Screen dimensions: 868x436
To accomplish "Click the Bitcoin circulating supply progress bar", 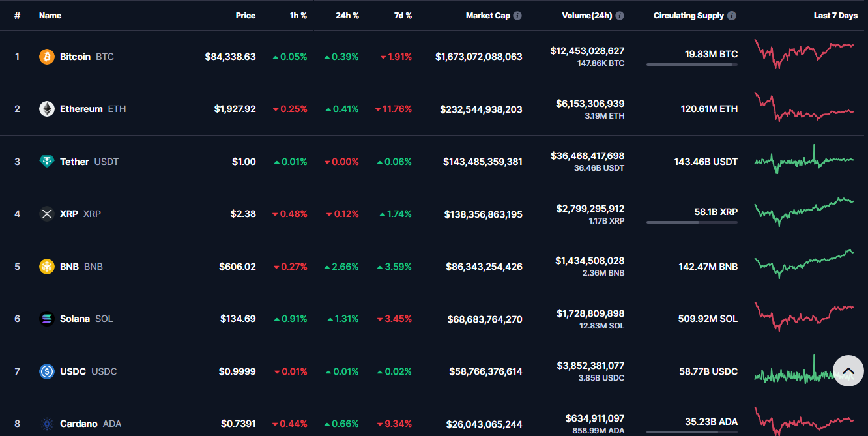I will pyautogui.click(x=692, y=65).
